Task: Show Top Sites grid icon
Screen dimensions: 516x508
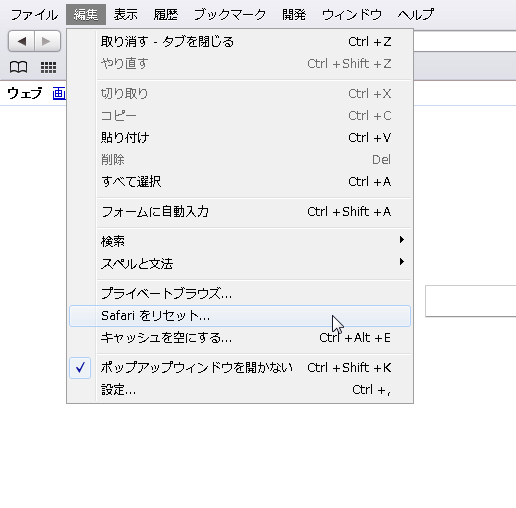Action: tap(48, 67)
